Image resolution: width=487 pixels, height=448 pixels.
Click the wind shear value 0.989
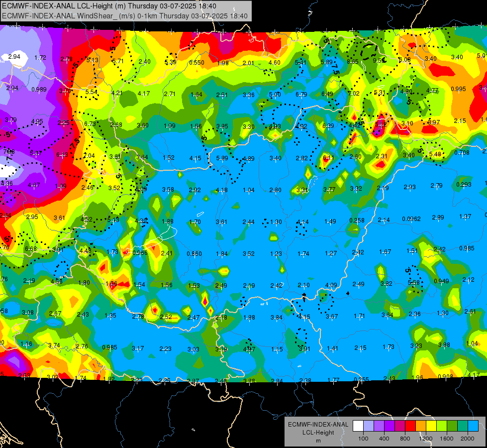(39, 90)
